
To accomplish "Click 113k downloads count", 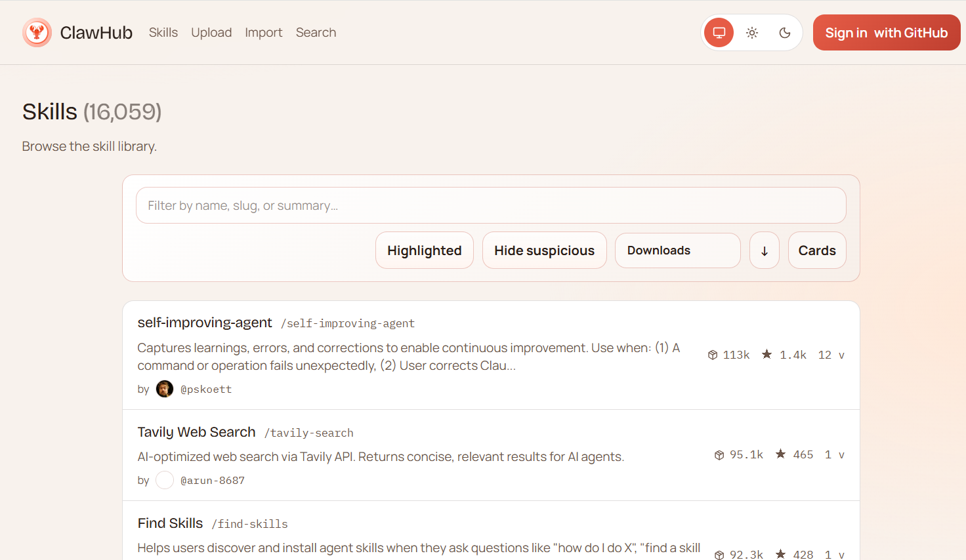I will click(736, 355).
